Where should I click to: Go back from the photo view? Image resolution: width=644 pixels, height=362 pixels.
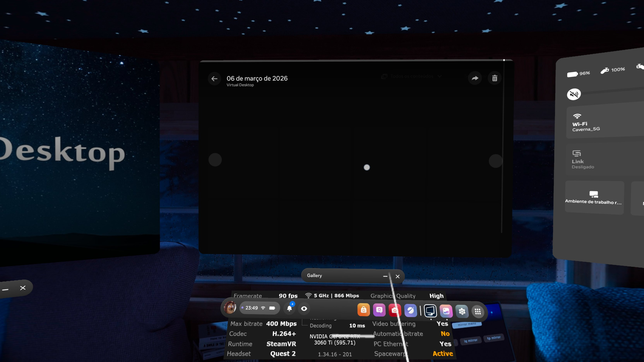coord(214,79)
